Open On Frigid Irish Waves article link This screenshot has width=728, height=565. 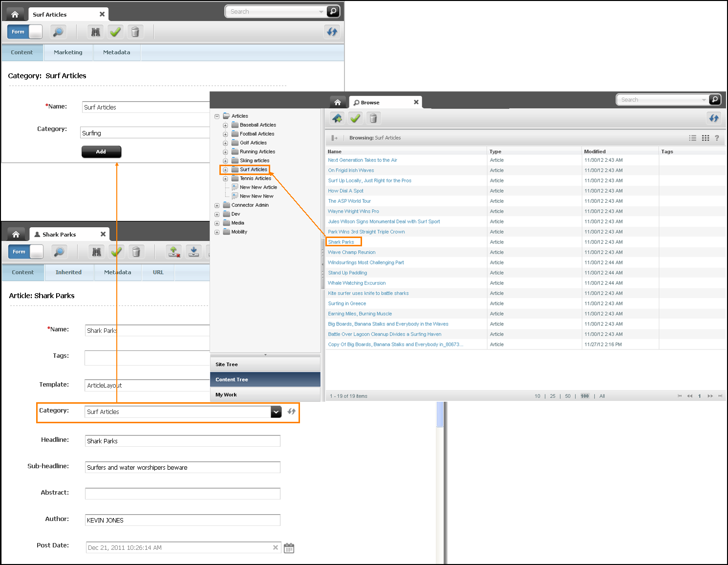pos(351,170)
